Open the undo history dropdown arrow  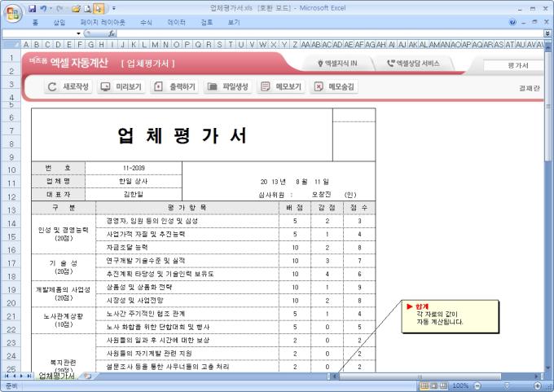click(x=51, y=8)
